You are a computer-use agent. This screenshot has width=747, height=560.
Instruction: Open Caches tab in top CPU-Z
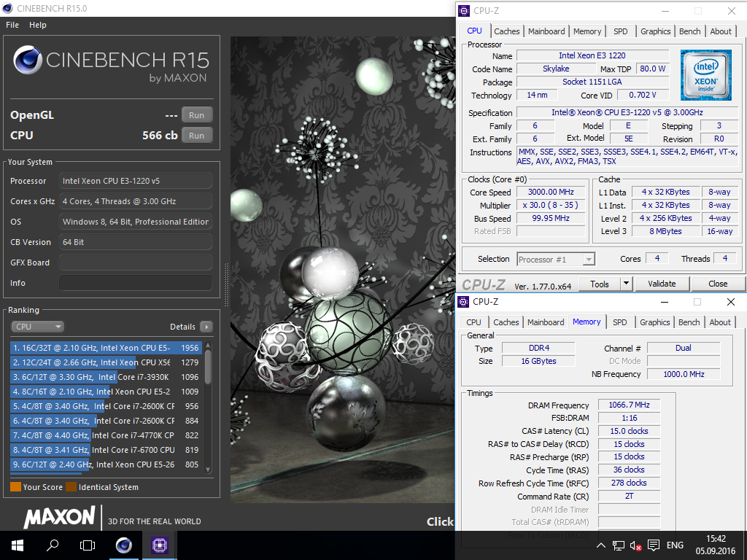pyautogui.click(x=507, y=31)
